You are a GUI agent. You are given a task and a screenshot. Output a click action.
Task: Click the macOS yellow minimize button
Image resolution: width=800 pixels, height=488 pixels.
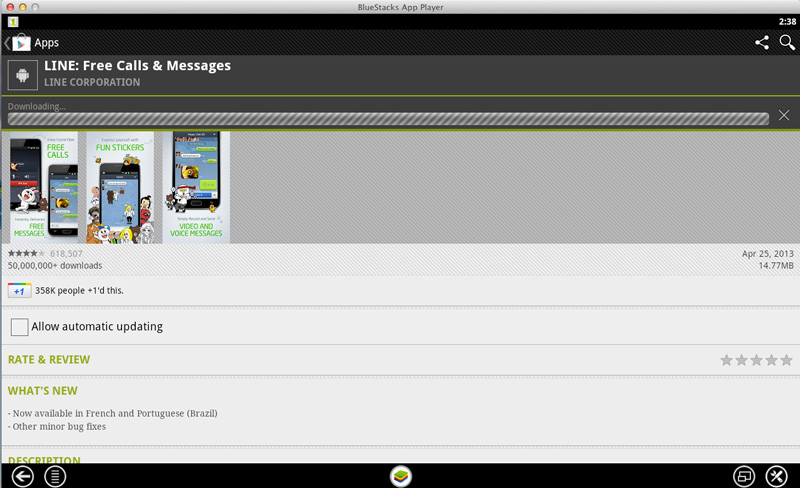22,7
